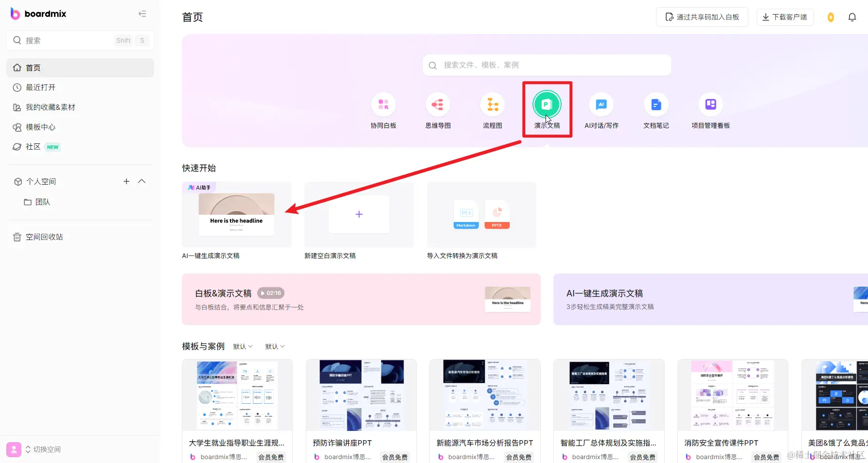Open the 项目管理看板 icon
Screen dimensions: 868x463
coord(710,104)
